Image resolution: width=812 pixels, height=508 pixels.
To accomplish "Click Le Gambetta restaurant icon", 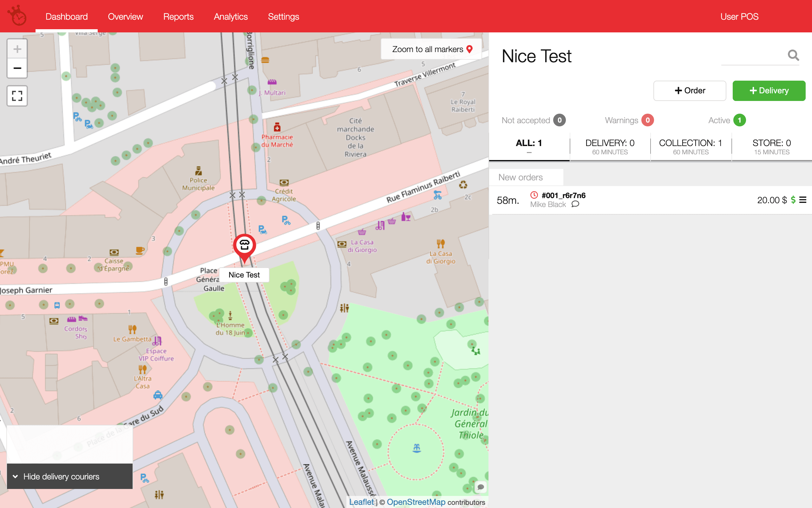I will [132, 329].
